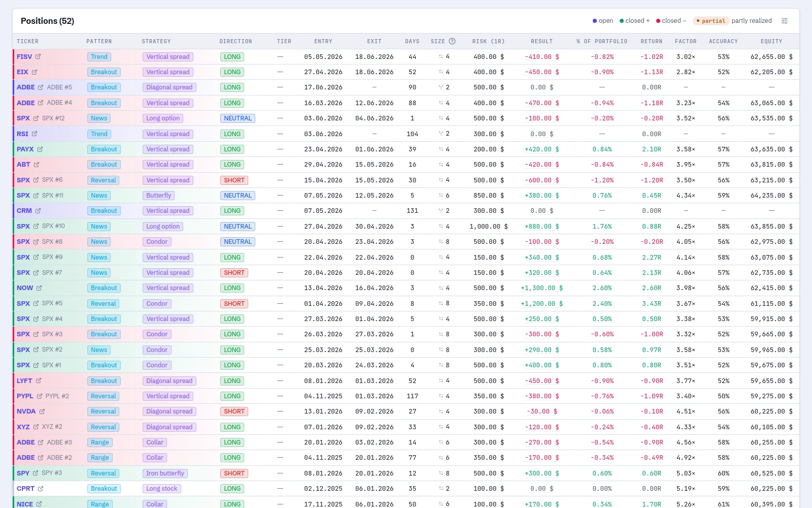Sort by PATTERN column header

pyautogui.click(x=99, y=41)
